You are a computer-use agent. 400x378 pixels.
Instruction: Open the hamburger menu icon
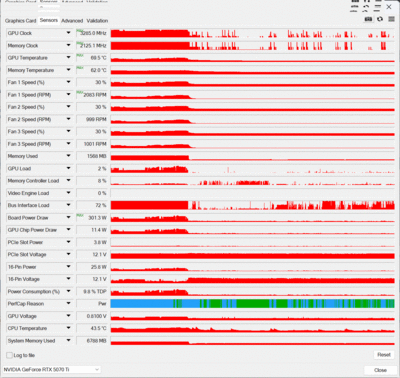(391, 19)
